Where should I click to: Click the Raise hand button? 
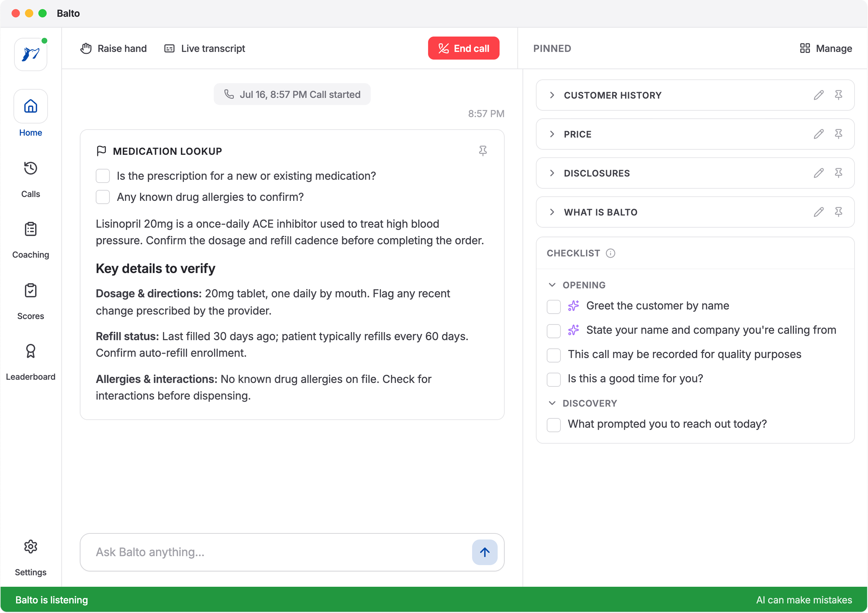[x=113, y=48]
